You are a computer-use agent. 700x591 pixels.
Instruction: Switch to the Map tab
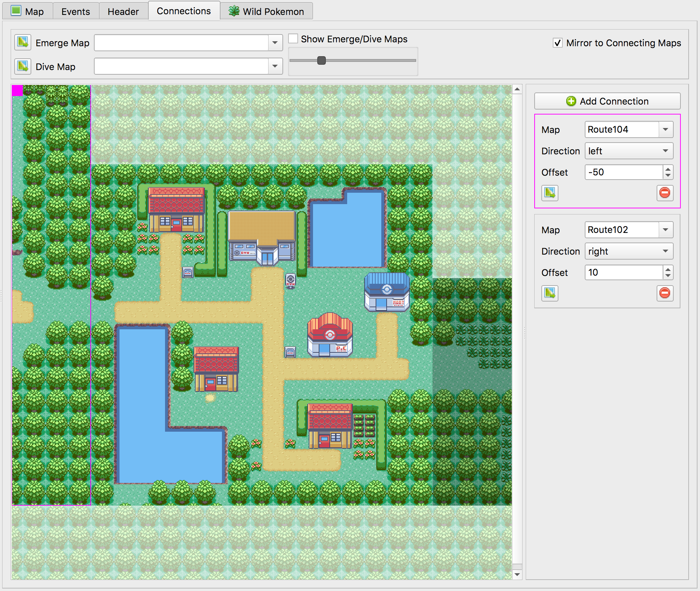click(28, 11)
